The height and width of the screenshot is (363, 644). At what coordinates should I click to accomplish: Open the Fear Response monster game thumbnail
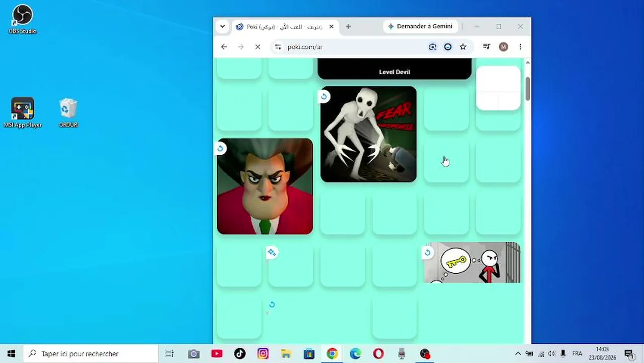coord(368,134)
